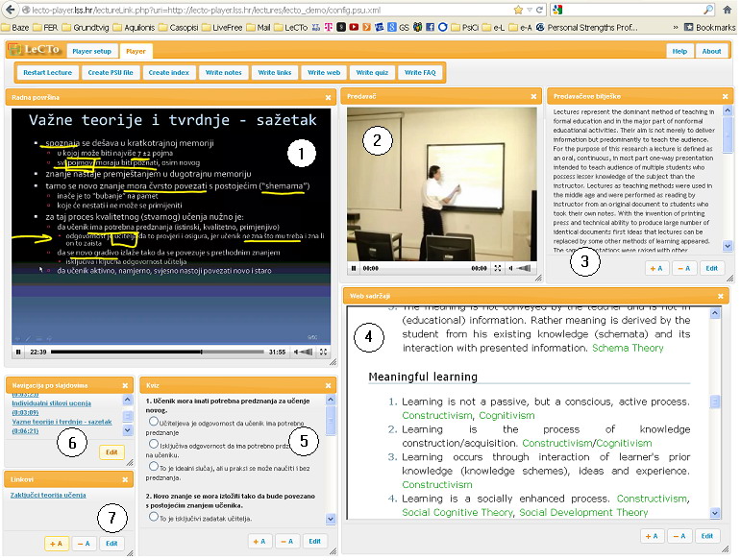This screenshot has width=741, height=560.
Task: Click Create PSU file
Action: tap(111, 72)
